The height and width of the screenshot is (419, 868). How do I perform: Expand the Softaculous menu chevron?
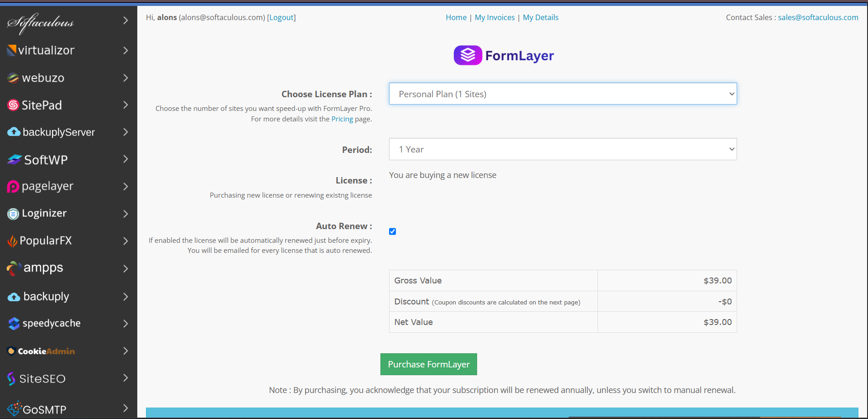click(126, 21)
